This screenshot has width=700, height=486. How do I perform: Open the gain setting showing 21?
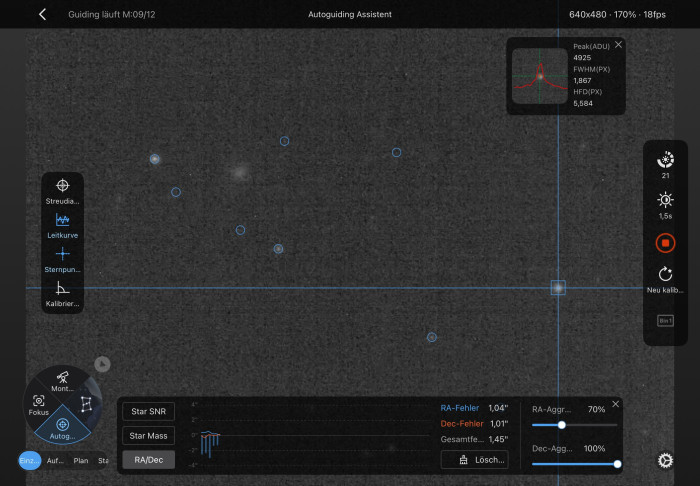click(x=665, y=165)
